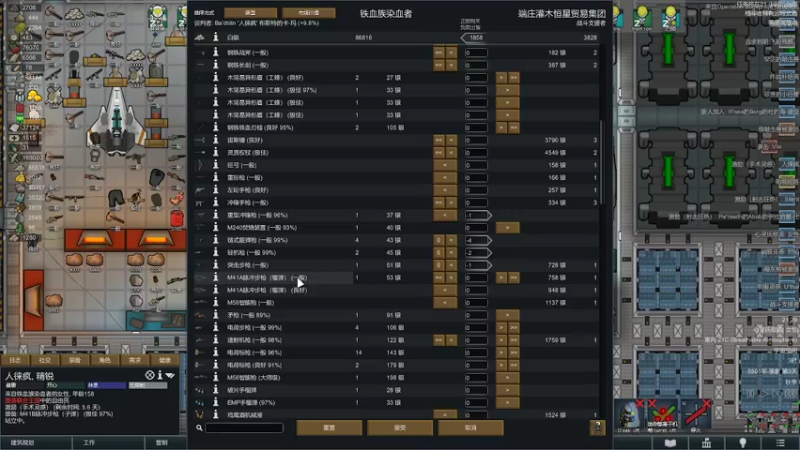Screen dimensions: 800x450
Task: Click < for 鸡尾酒机械液 row
Action: click(x=445, y=415)
